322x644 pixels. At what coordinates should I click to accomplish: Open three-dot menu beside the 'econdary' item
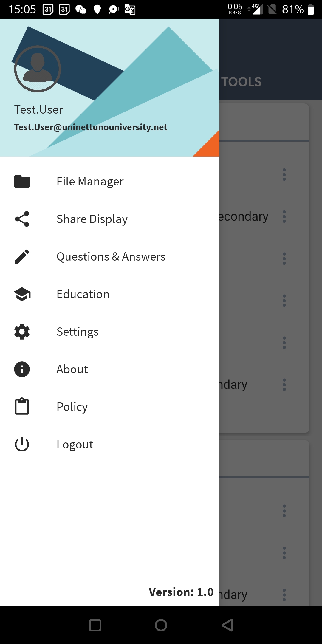pos(284,216)
